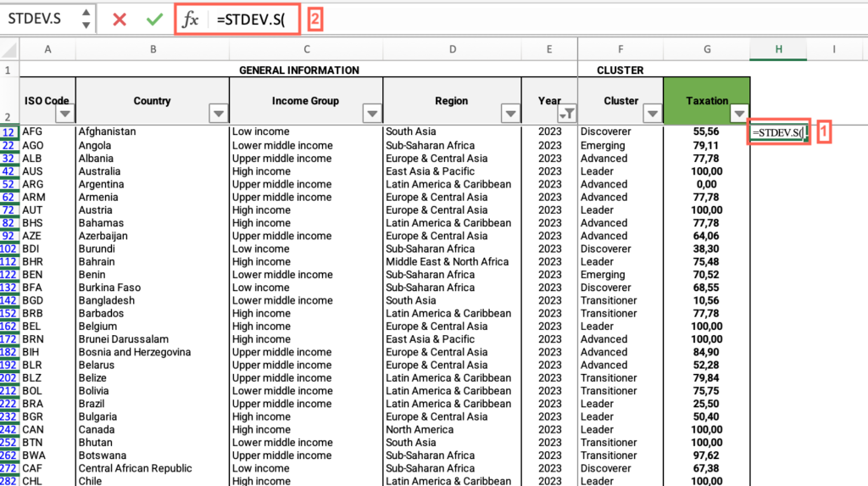Image resolution: width=868 pixels, height=486 pixels.
Task: Select column H header
Action: click(x=778, y=49)
